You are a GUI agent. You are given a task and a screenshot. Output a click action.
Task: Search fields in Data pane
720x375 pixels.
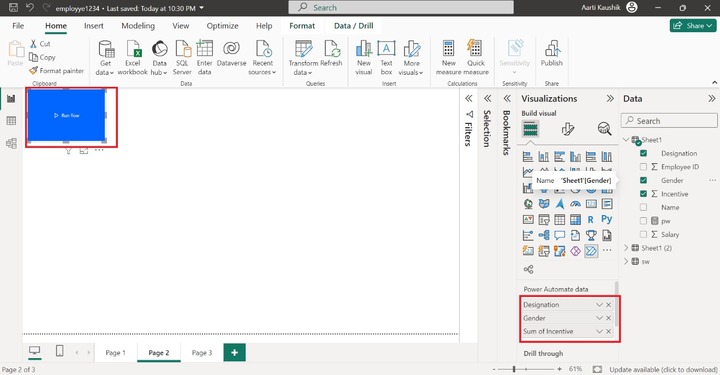(x=669, y=121)
